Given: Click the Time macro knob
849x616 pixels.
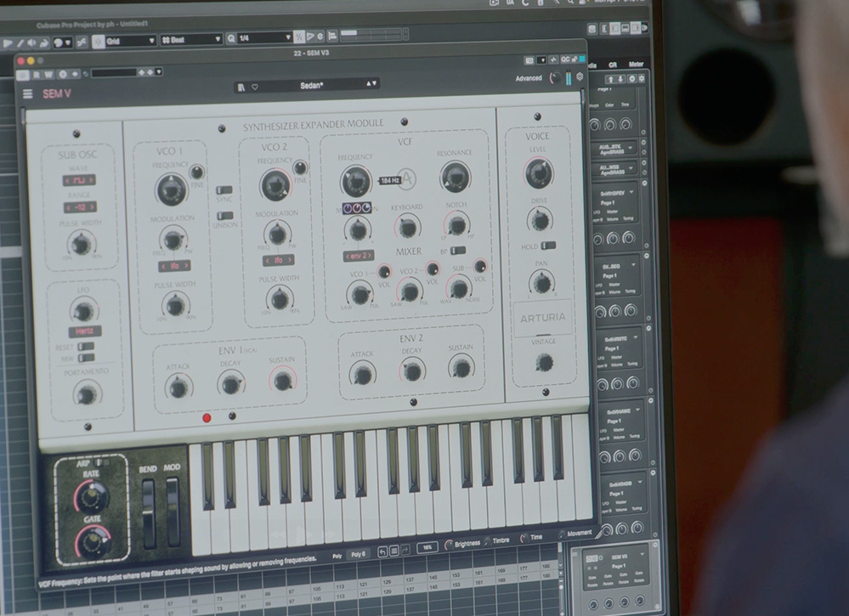Looking at the screenshot, I should tap(524, 538).
